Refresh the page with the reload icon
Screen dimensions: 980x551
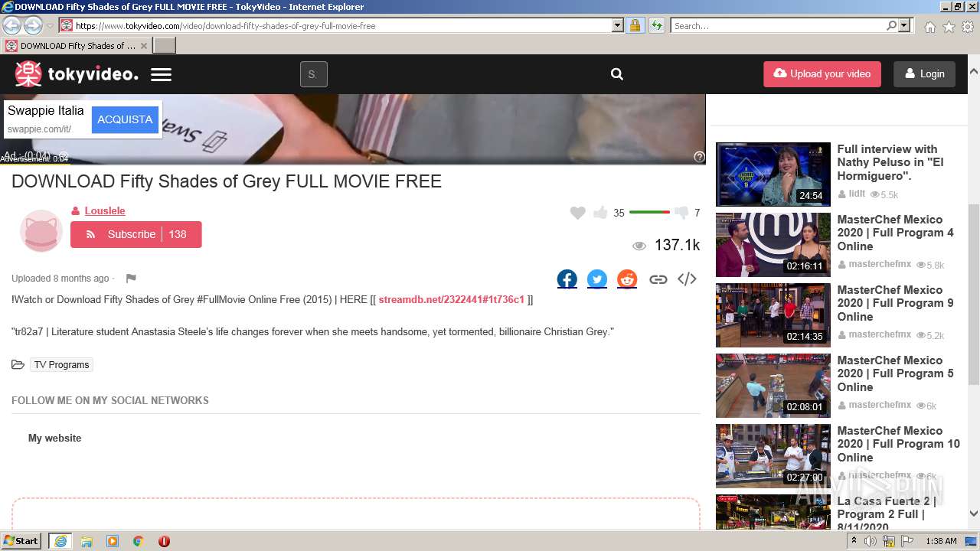coord(656,25)
